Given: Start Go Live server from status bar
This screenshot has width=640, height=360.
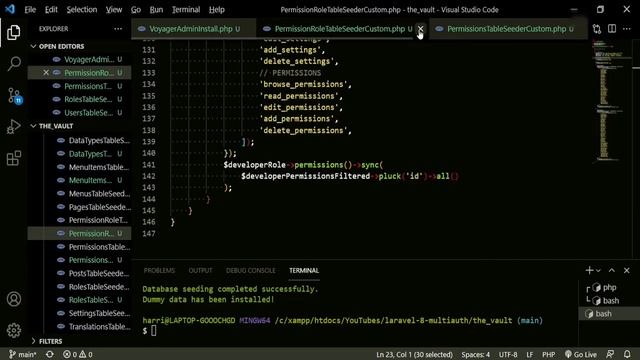Looking at the screenshot, I should (580, 354).
